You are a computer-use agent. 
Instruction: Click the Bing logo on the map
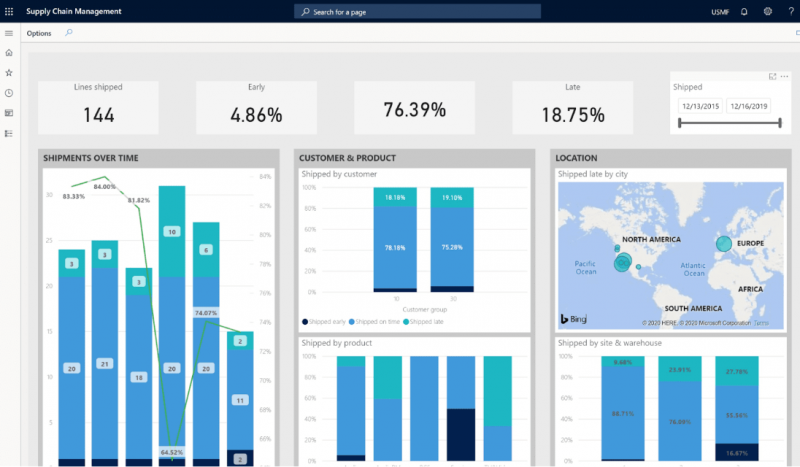point(573,319)
